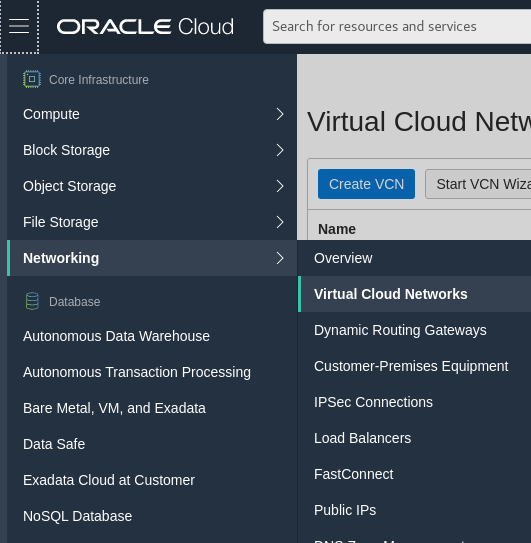
Task: Click the Database section label
Action: pyautogui.click(x=74, y=302)
